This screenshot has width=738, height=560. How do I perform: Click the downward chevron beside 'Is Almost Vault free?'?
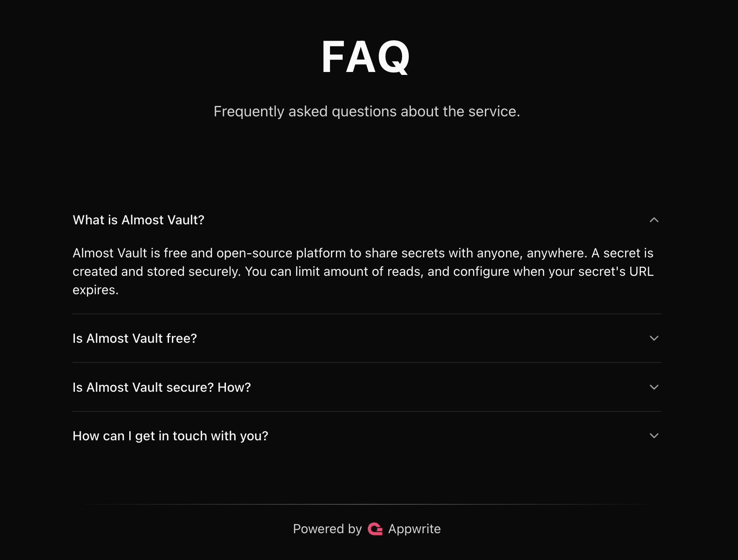tap(655, 338)
